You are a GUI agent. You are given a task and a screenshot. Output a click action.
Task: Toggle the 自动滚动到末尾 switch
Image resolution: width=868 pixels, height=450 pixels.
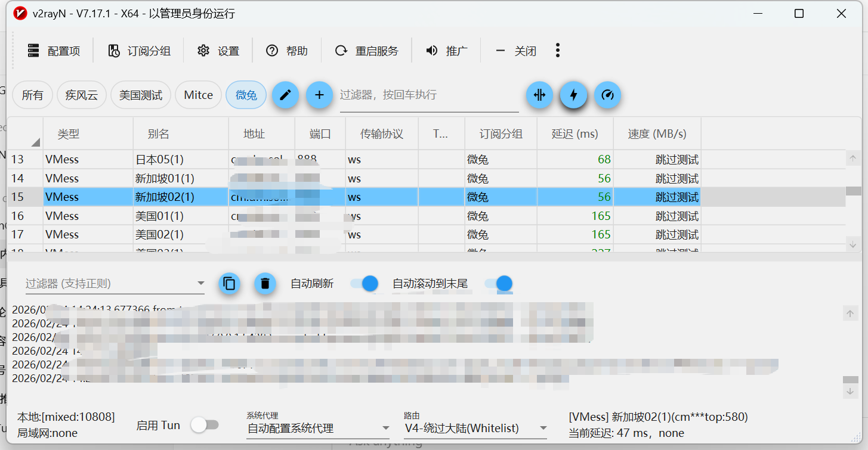tap(499, 283)
